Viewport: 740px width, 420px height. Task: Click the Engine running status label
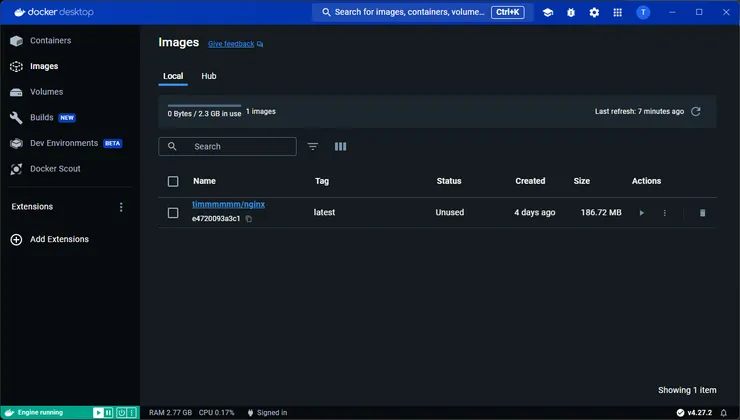tap(40, 412)
